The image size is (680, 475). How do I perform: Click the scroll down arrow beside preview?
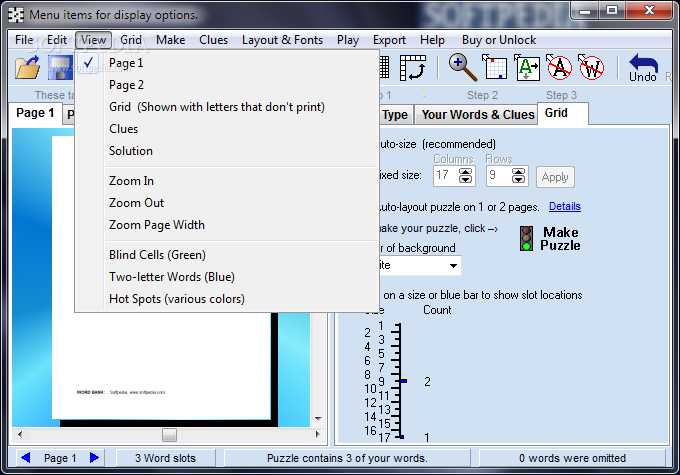[318, 419]
